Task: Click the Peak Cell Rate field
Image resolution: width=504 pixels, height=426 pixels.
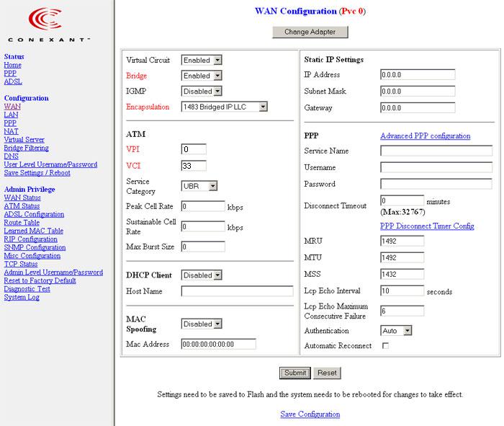Action: (203, 206)
